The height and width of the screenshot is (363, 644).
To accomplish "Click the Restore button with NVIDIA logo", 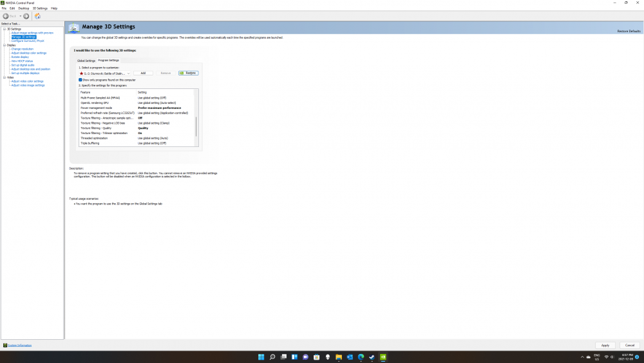I will click(189, 73).
